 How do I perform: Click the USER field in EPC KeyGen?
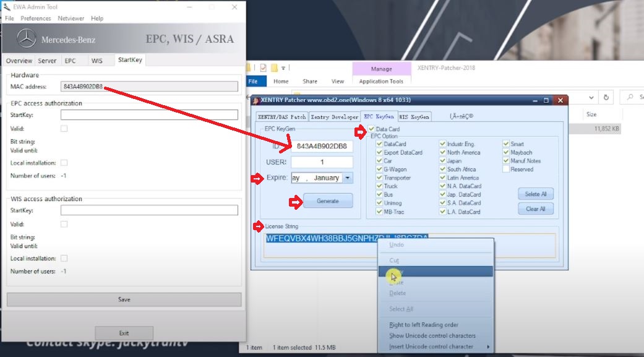322,162
